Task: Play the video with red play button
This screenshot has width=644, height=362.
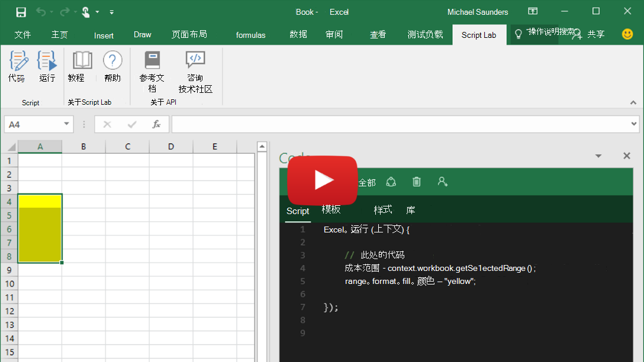Action: pyautogui.click(x=323, y=180)
